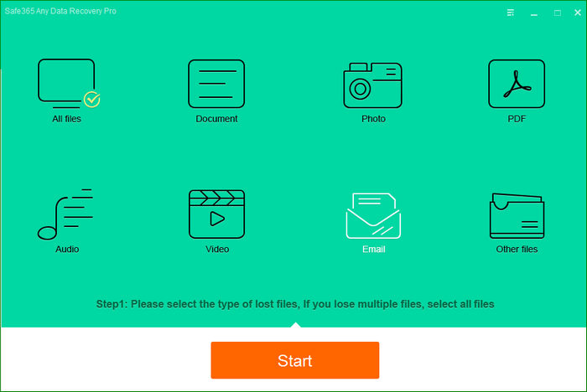Choose the Video clapperboard icon
Image resolution: width=587 pixels, height=392 pixels.
[x=216, y=214]
